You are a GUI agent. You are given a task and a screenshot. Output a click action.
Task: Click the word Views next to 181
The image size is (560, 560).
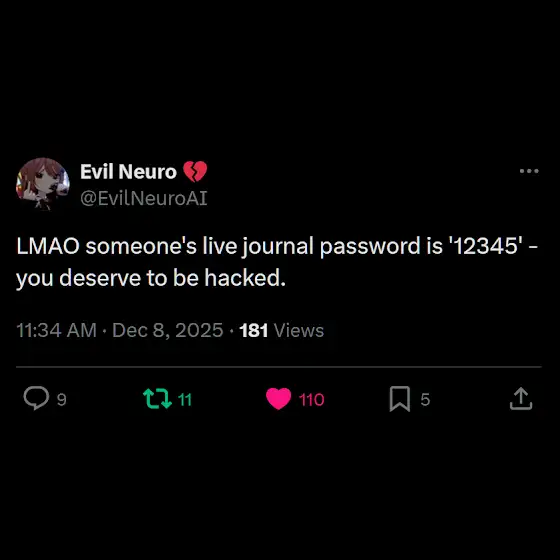(299, 330)
